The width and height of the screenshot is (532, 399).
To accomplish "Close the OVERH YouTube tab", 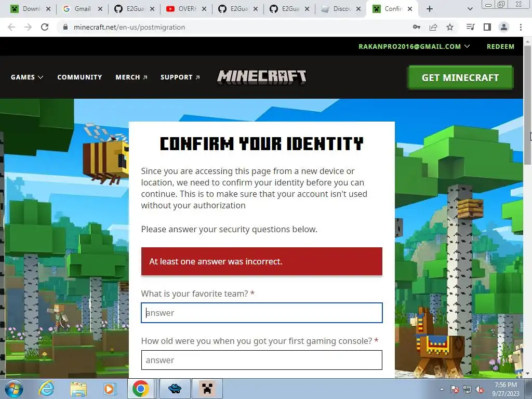I will pos(204,9).
